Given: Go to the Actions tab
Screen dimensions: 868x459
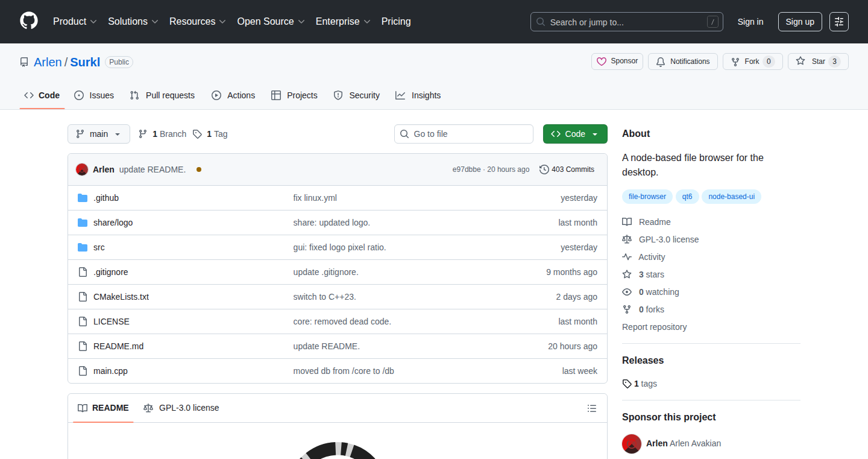Looking at the screenshot, I should coord(233,95).
